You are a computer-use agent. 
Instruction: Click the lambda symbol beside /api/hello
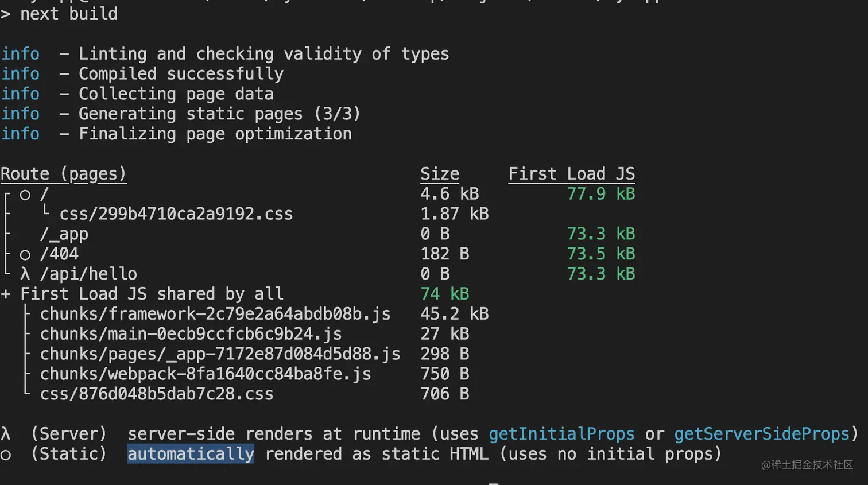pyautogui.click(x=25, y=274)
